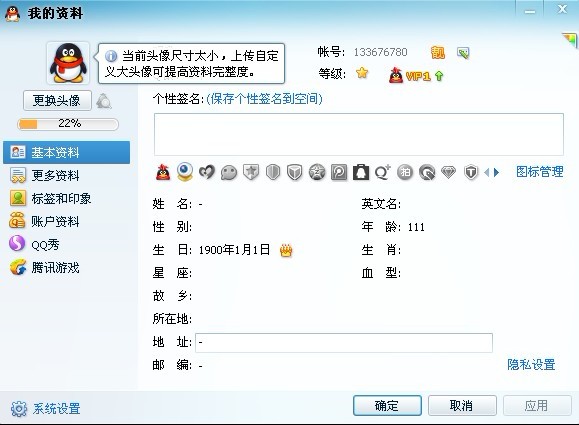Click the 22% profile completeness bar
Screen dimensions: 579x425
pyautogui.click(x=68, y=124)
